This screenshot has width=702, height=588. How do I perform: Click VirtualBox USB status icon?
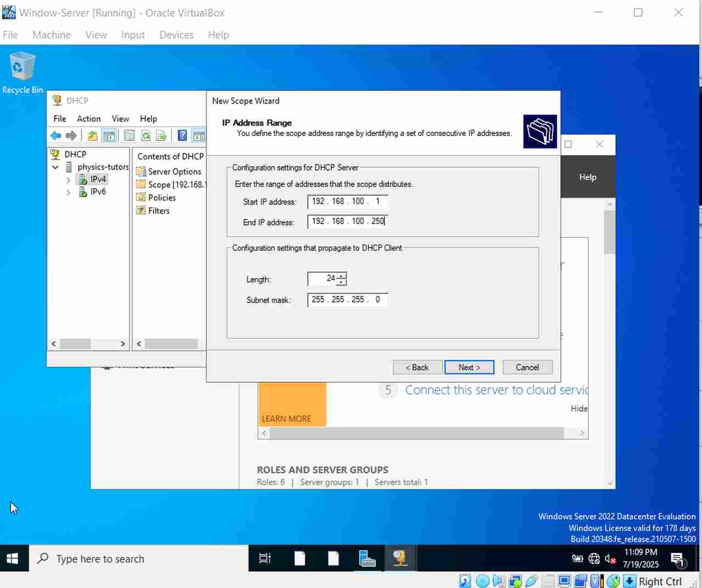point(531,581)
